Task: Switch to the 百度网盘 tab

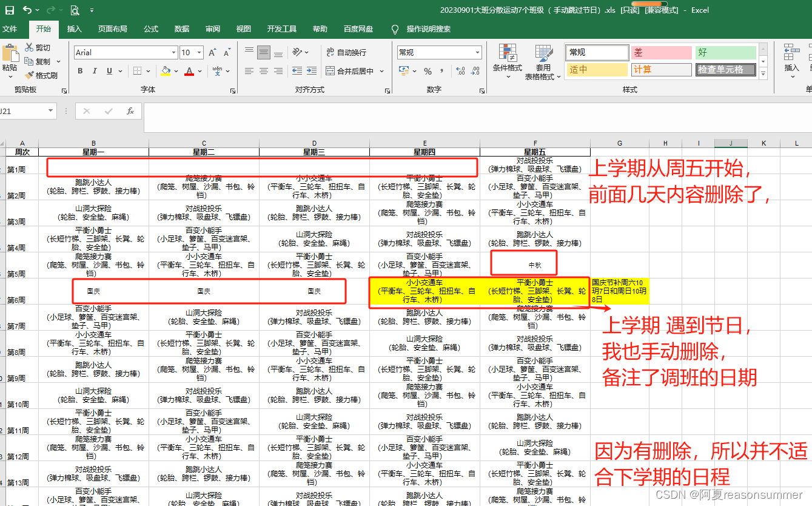Action: [x=358, y=29]
